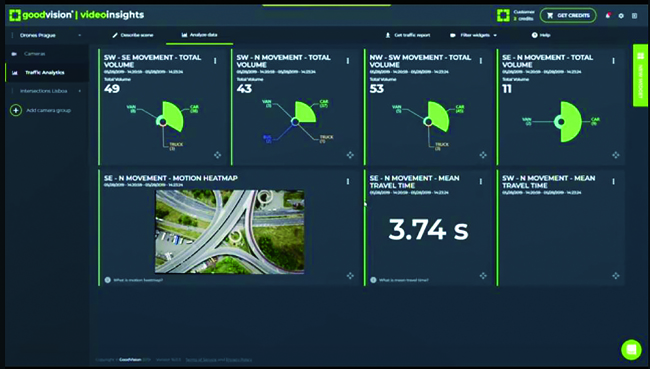This screenshot has width=650, height=369.
Task: Open the SW-SE Movement widget options menu
Action: (x=215, y=61)
